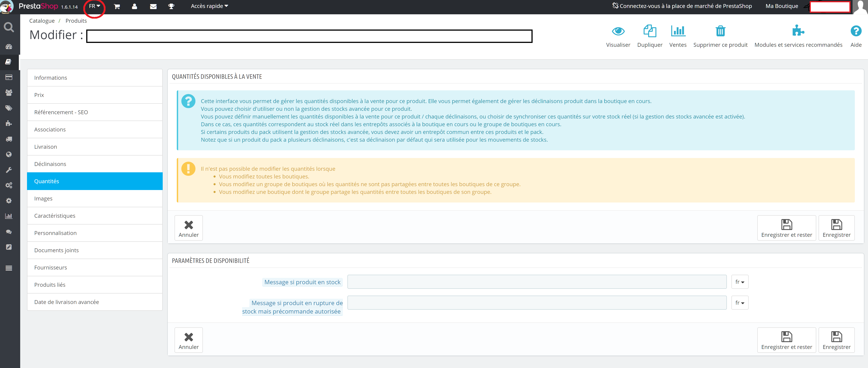
Task: Open the Orders credit card icon
Action: click(x=9, y=77)
